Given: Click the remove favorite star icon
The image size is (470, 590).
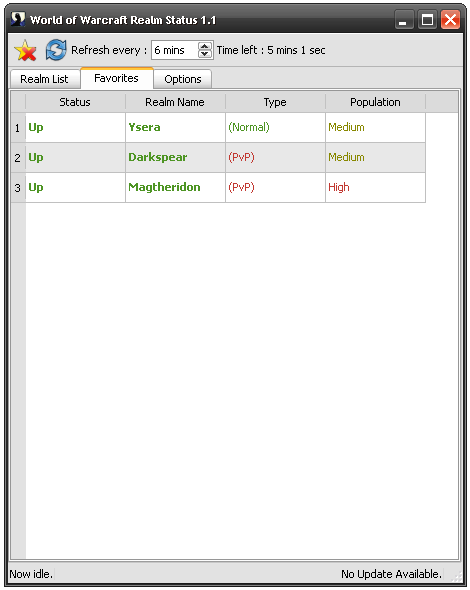Looking at the screenshot, I should tap(25, 50).
